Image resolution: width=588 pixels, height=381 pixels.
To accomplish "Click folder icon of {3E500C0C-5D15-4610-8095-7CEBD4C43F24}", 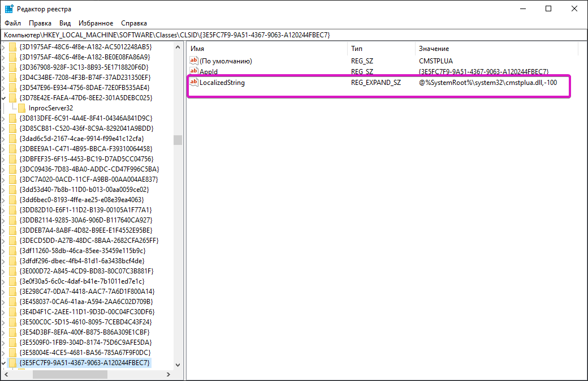I will [x=13, y=322].
